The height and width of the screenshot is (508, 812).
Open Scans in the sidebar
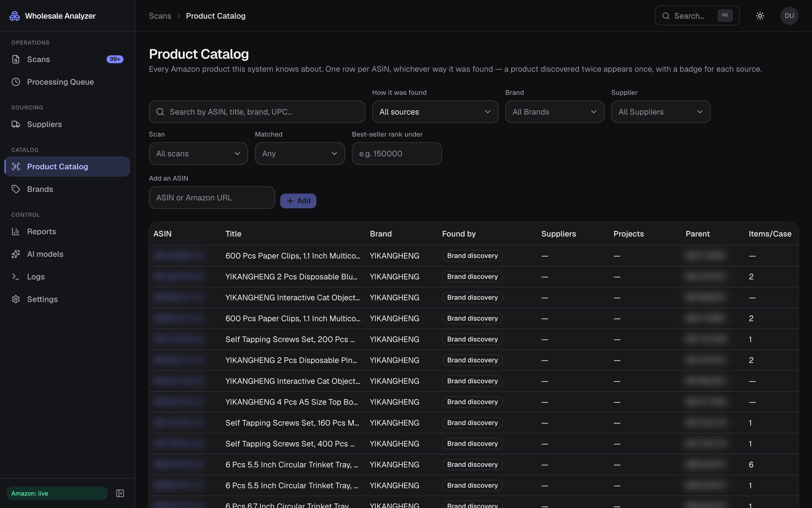coord(67,60)
